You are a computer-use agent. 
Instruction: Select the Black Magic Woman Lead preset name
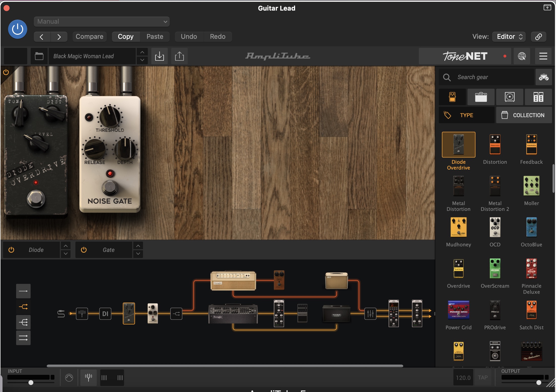coord(92,56)
